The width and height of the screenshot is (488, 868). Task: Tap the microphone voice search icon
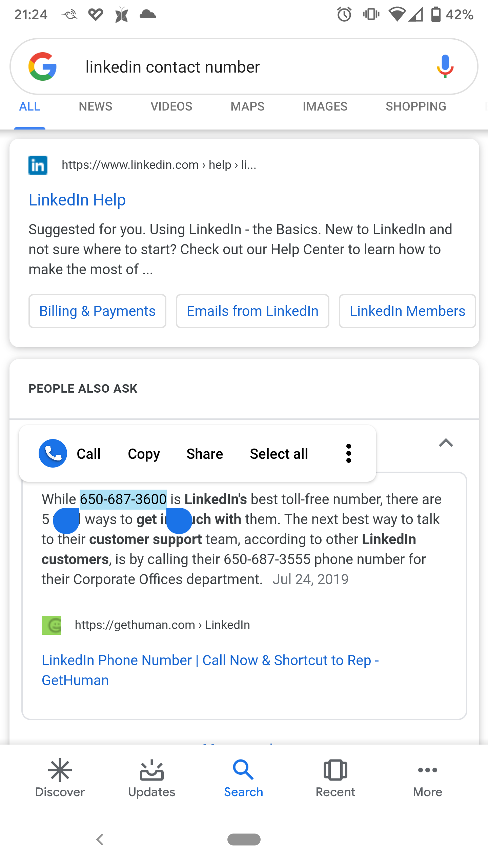(445, 66)
